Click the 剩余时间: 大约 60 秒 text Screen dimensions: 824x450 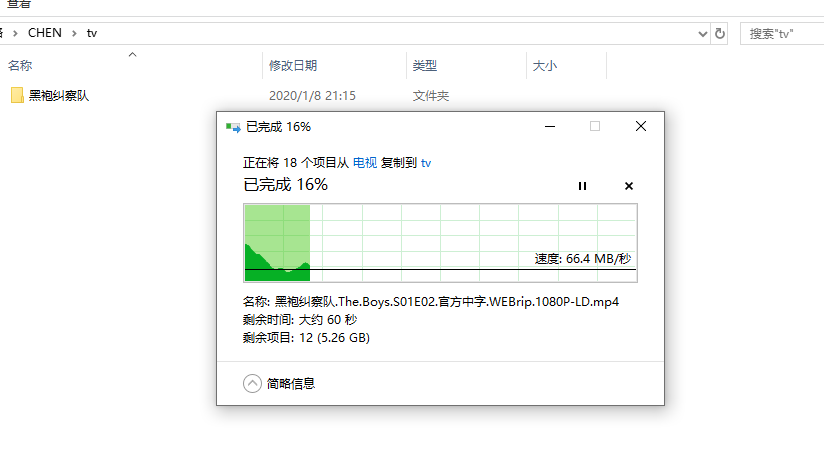click(300, 320)
